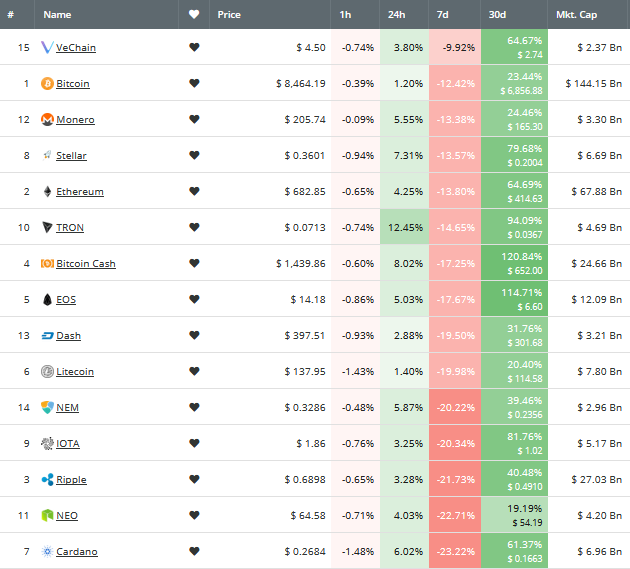
Task: Toggle favorite heart for TRON
Action: (x=194, y=227)
